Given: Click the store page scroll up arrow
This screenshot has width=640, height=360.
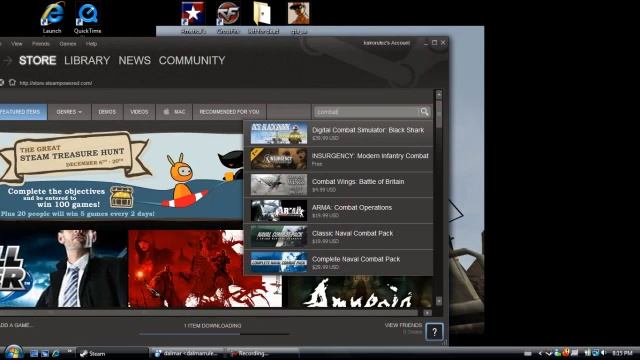Looking at the screenshot, I should click(x=439, y=95).
